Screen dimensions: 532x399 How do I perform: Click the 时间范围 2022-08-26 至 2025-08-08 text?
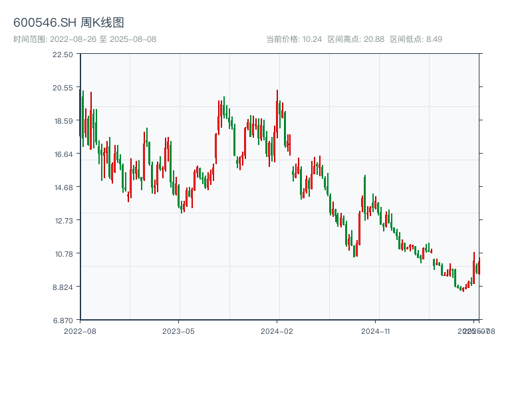[x=85, y=39]
